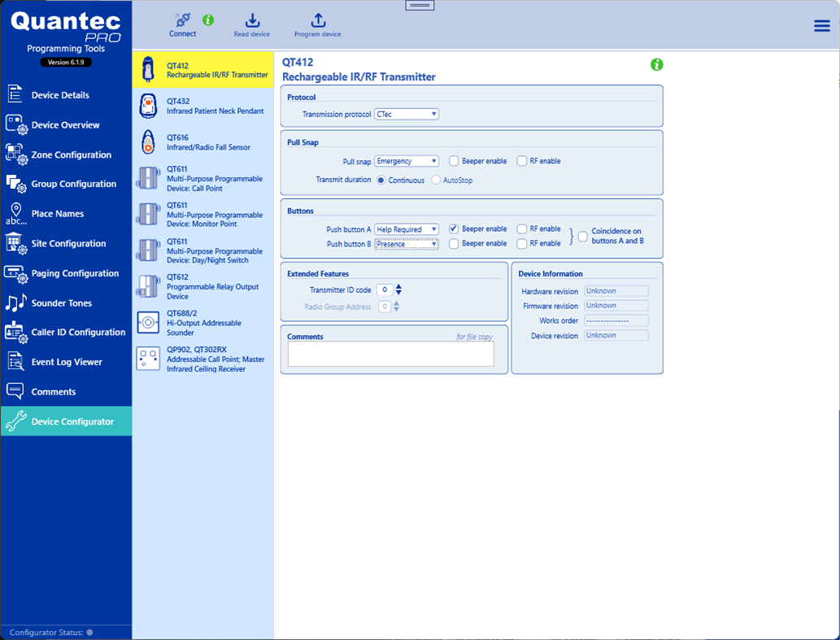Click the Zone Configuration sidebar icon
This screenshot has height=640, width=840.
(x=16, y=155)
